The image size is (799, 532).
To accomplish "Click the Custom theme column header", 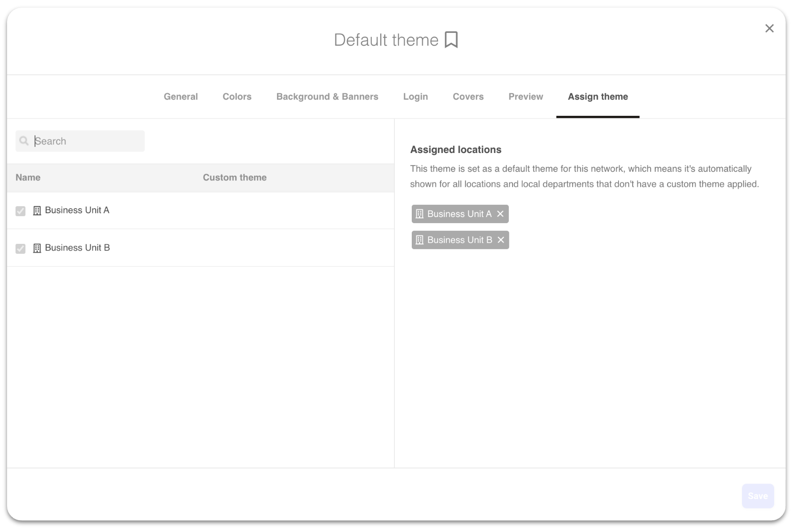I will pyautogui.click(x=235, y=177).
